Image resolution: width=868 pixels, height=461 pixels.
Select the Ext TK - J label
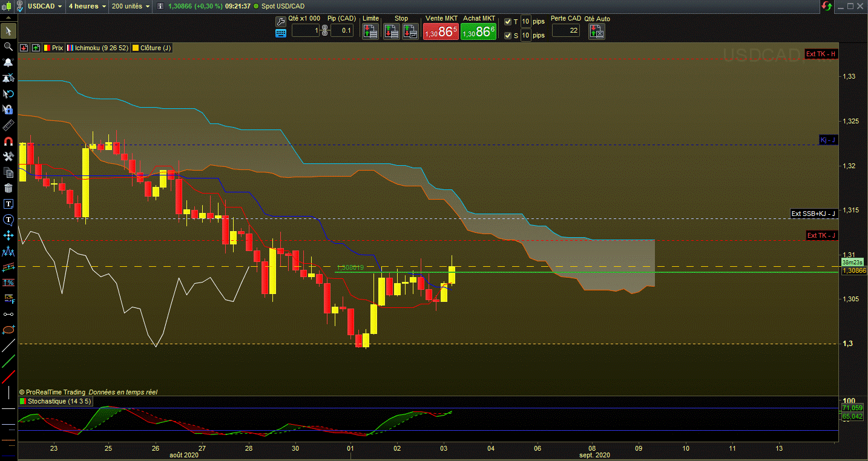tap(821, 235)
